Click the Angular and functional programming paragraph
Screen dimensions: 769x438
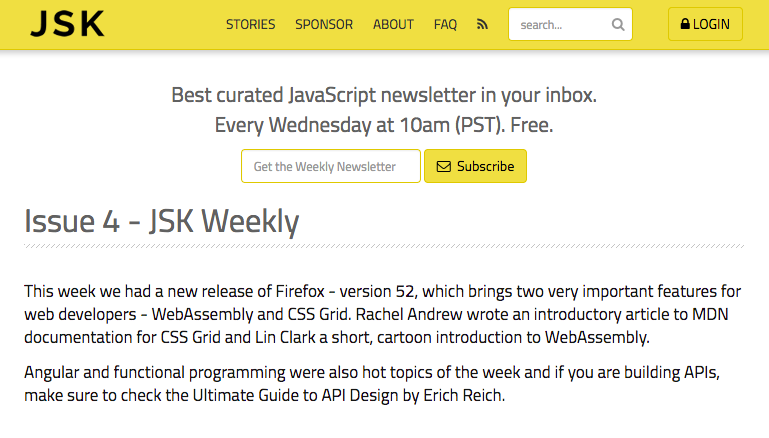(372, 384)
